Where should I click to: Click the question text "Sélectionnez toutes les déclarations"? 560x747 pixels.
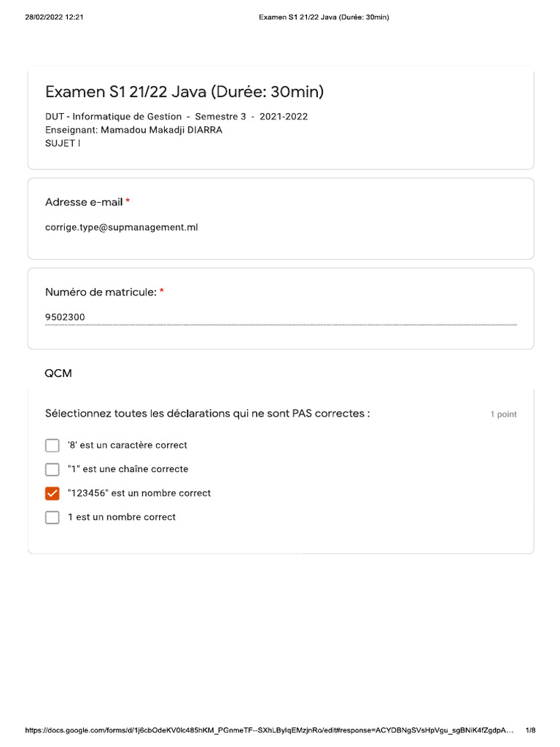[x=207, y=414]
